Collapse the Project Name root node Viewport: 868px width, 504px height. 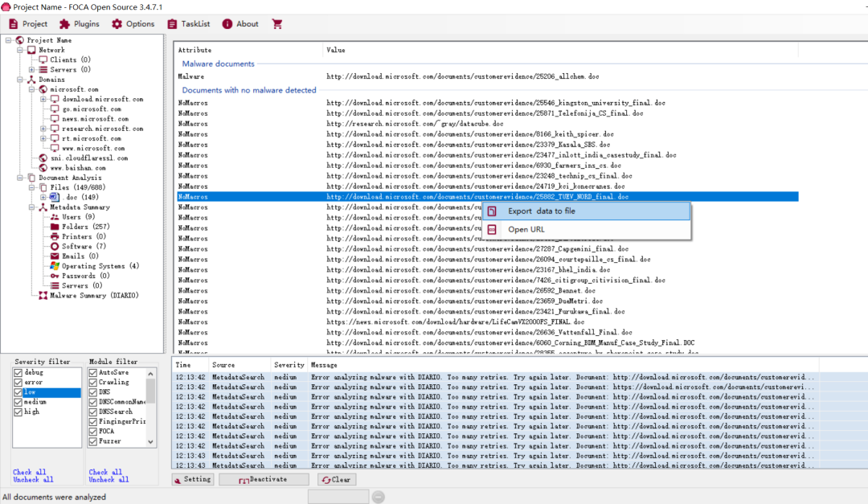click(x=8, y=40)
